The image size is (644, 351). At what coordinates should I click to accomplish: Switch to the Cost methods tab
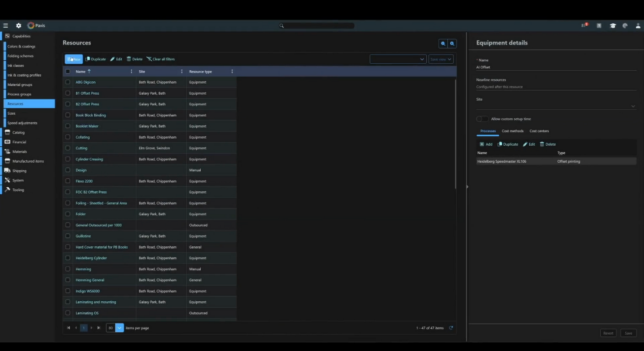(x=512, y=131)
